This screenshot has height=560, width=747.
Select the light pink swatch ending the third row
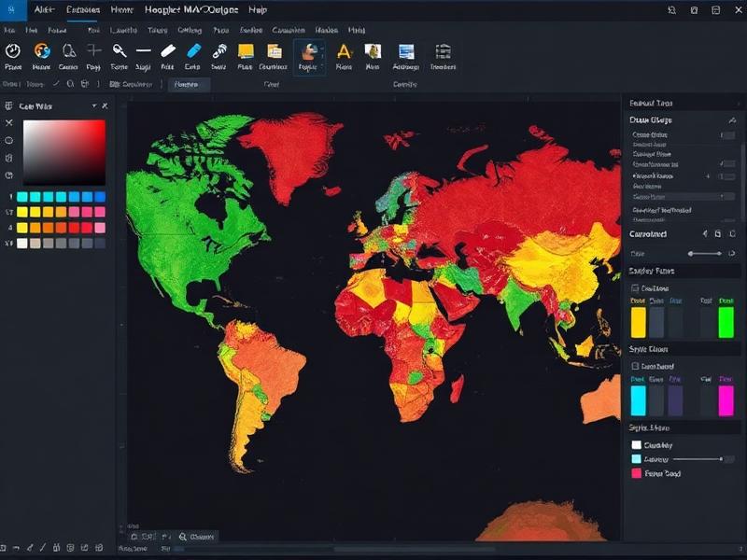pos(100,228)
